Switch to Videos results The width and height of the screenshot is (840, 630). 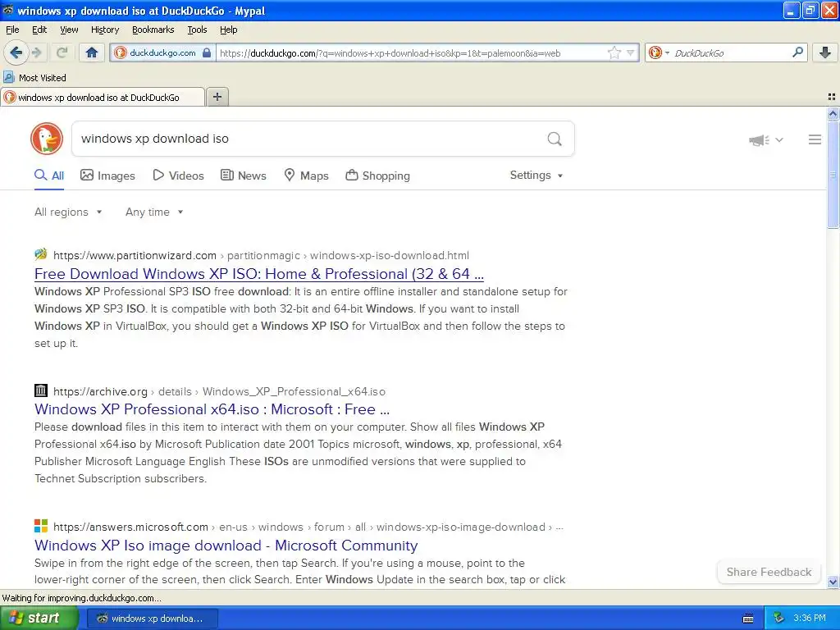[x=178, y=176]
